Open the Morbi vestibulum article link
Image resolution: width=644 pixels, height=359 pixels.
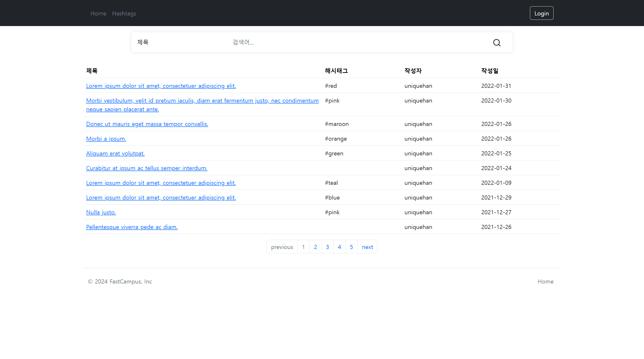coord(202,101)
